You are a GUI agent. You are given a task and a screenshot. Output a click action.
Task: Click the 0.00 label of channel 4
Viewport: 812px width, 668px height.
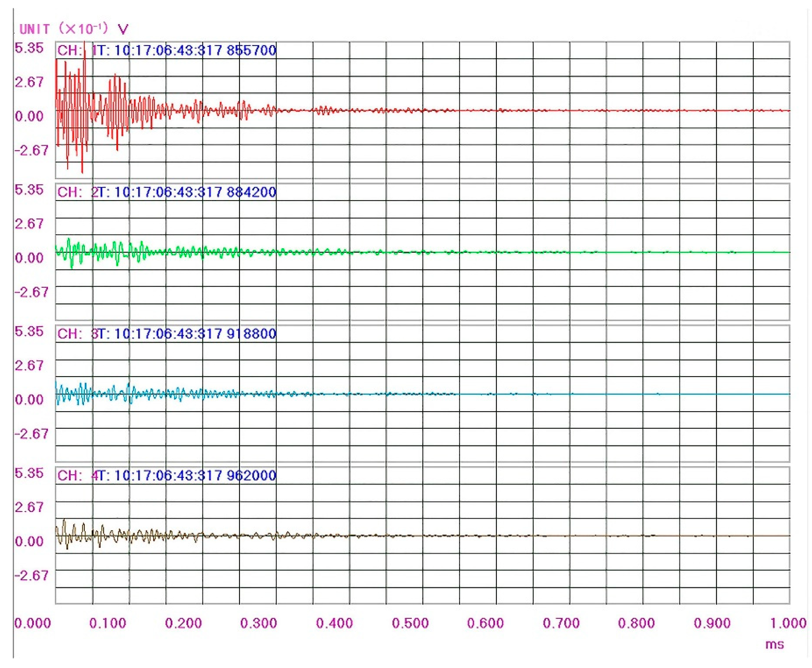29,541
